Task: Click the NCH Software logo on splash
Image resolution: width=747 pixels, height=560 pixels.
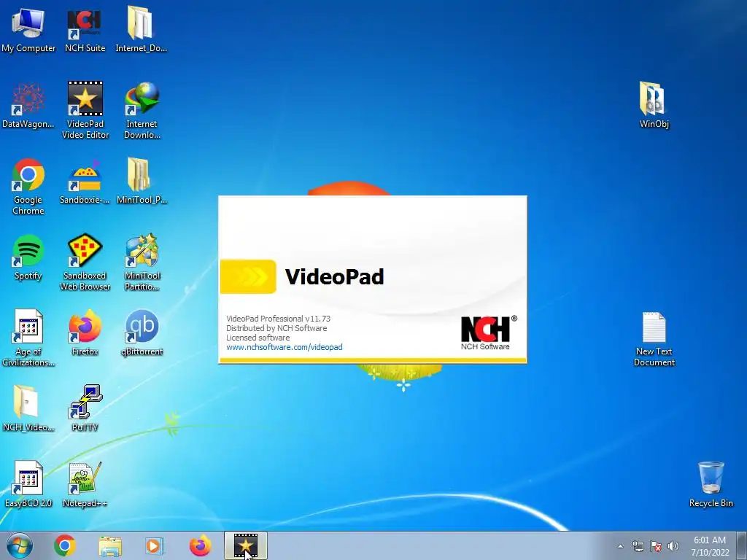Action: coord(489,332)
